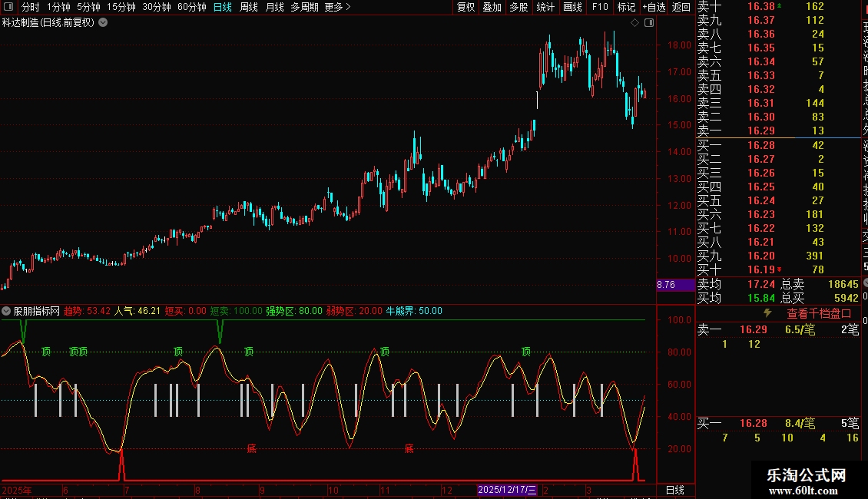Select the 60分钟 period tab
The image size is (868, 499).
(192, 7)
